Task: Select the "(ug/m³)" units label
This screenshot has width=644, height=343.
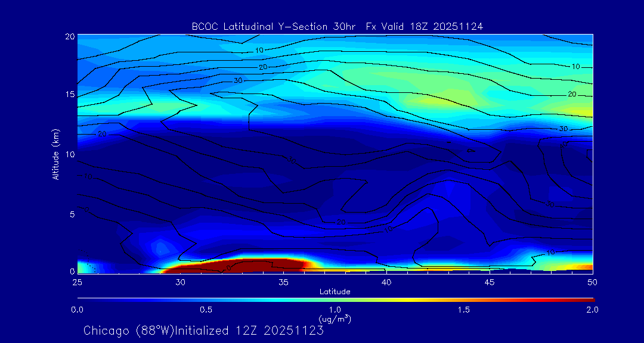Action: pyautogui.click(x=335, y=319)
